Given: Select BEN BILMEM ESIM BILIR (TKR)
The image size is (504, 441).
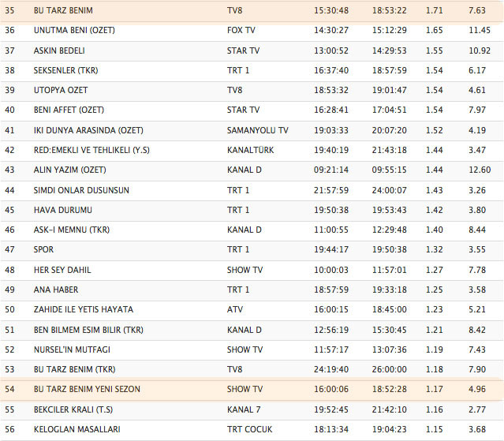Looking at the screenshot, I should (x=88, y=330).
